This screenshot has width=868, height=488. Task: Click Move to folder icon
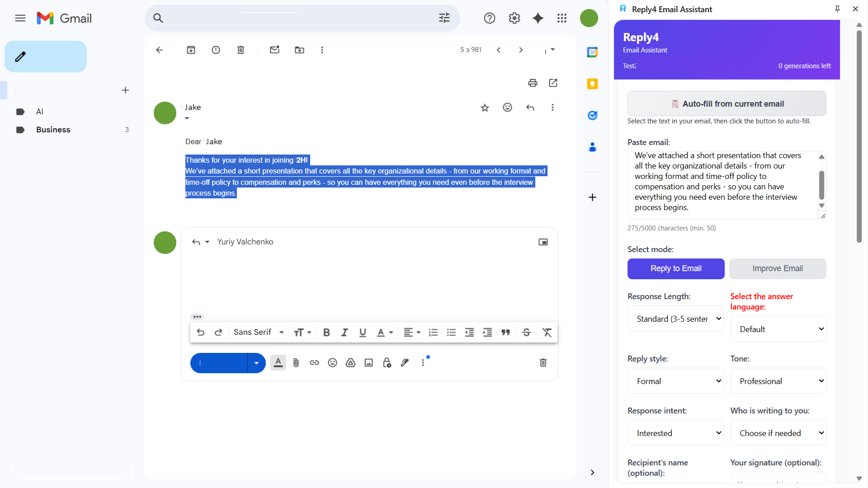pos(300,50)
